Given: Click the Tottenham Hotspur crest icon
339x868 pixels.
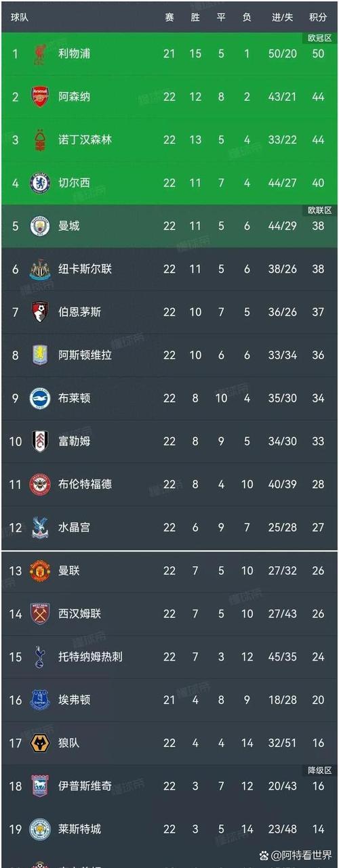Looking at the screenshot, I should pos(40,657).
